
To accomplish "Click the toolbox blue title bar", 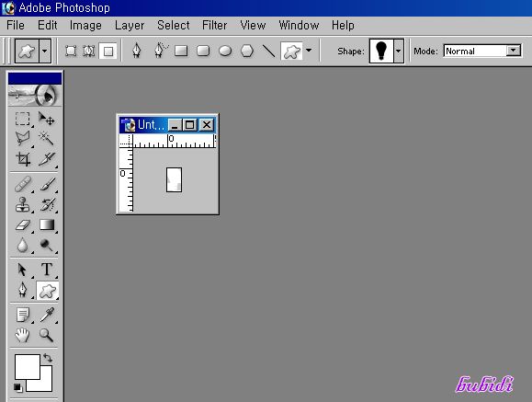I will pyautogui.click(x=35, y=78).
